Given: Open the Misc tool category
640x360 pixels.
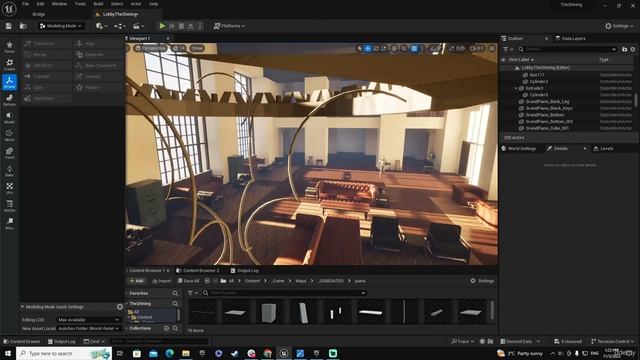Looking at the screenshot, I should click(x=9, y=223).
